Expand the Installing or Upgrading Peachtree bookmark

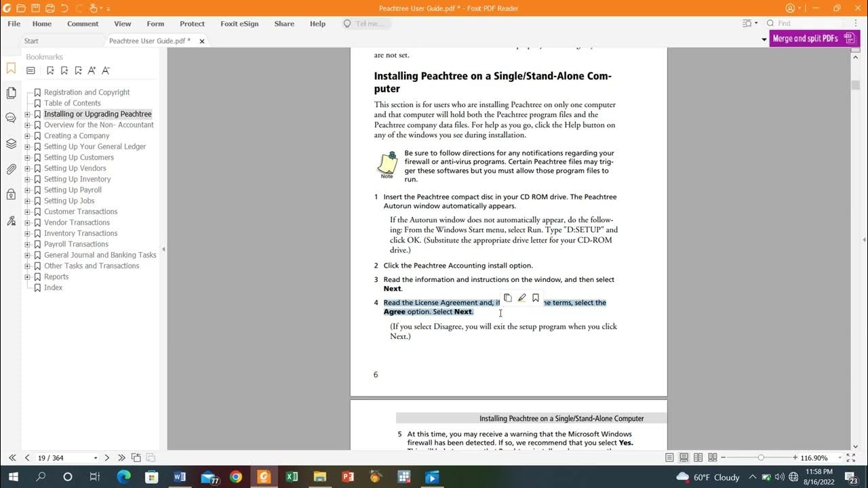tap(27, 114)
